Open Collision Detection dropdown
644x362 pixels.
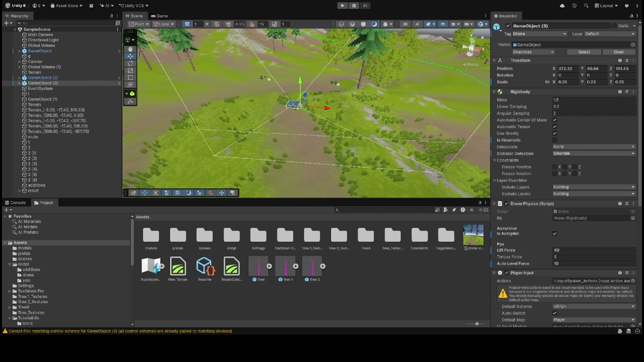coord(594,153)
